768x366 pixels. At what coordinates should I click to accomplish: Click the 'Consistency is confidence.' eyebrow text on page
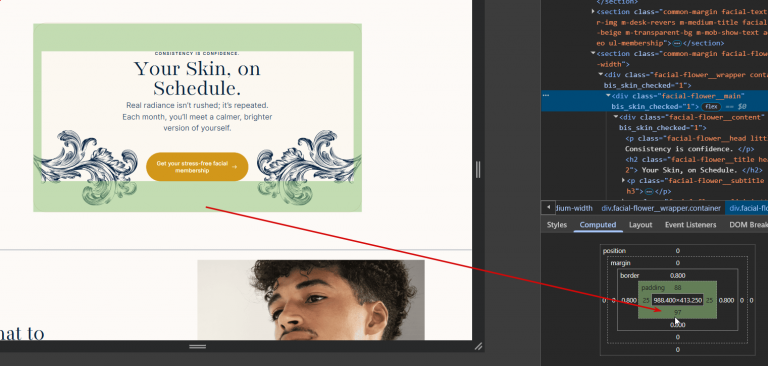click(197, 53)
